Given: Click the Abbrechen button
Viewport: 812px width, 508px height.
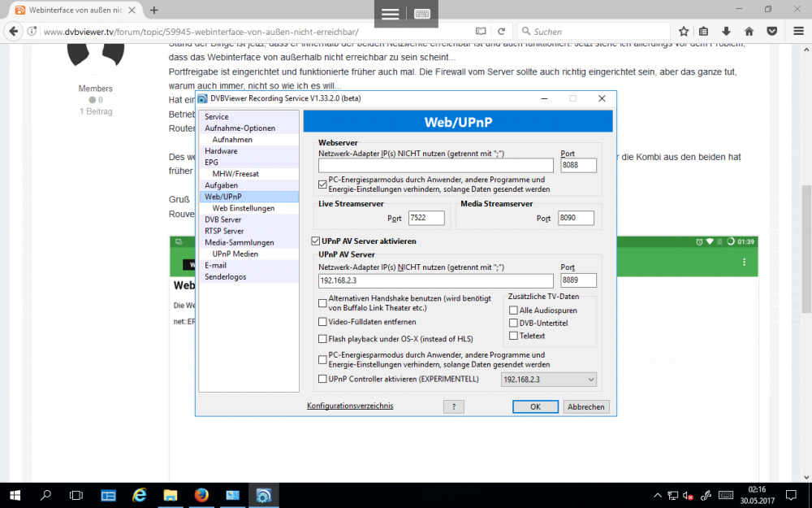Looking at the screenshot, I should 585,407.
